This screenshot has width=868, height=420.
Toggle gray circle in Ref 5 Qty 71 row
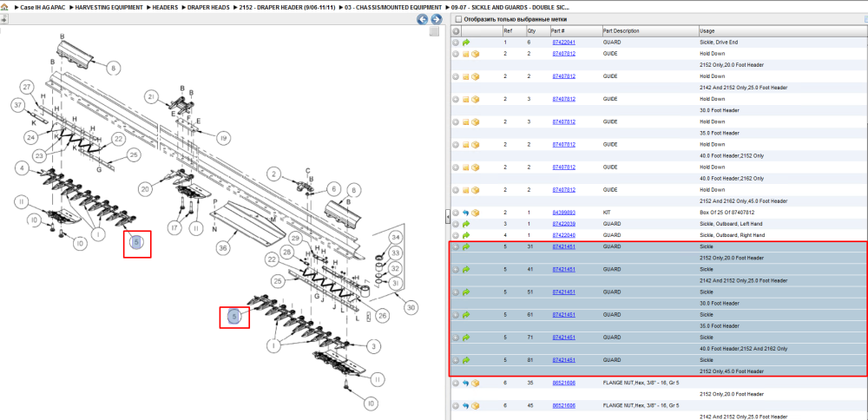456,338
